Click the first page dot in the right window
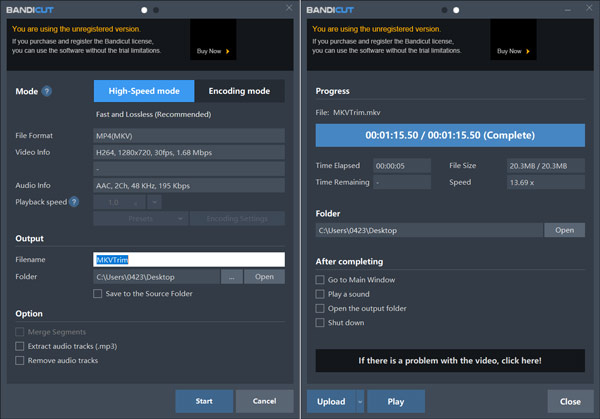Screen dimensions: 600x419 (x=444, y=10)
